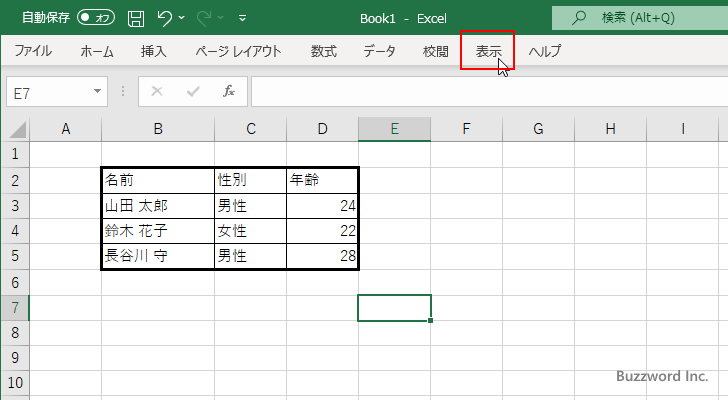Select the データ ribbon tab
The width and height of the screenshot is (728, 400).
pos(379,51)
